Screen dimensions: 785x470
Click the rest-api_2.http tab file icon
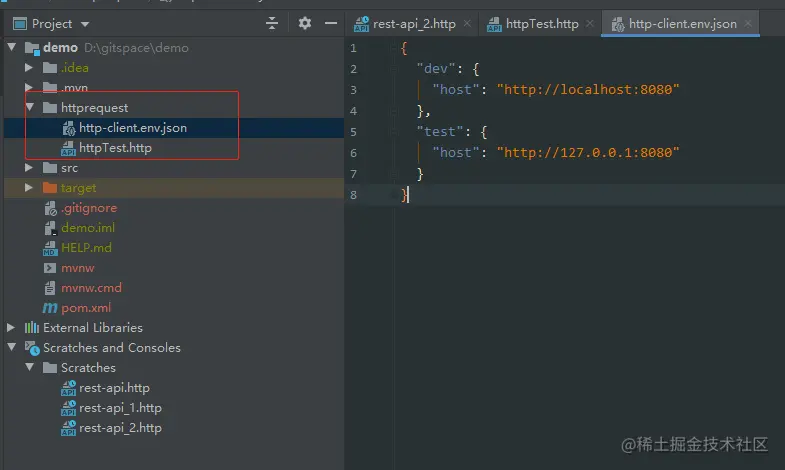tap(361, 24)
